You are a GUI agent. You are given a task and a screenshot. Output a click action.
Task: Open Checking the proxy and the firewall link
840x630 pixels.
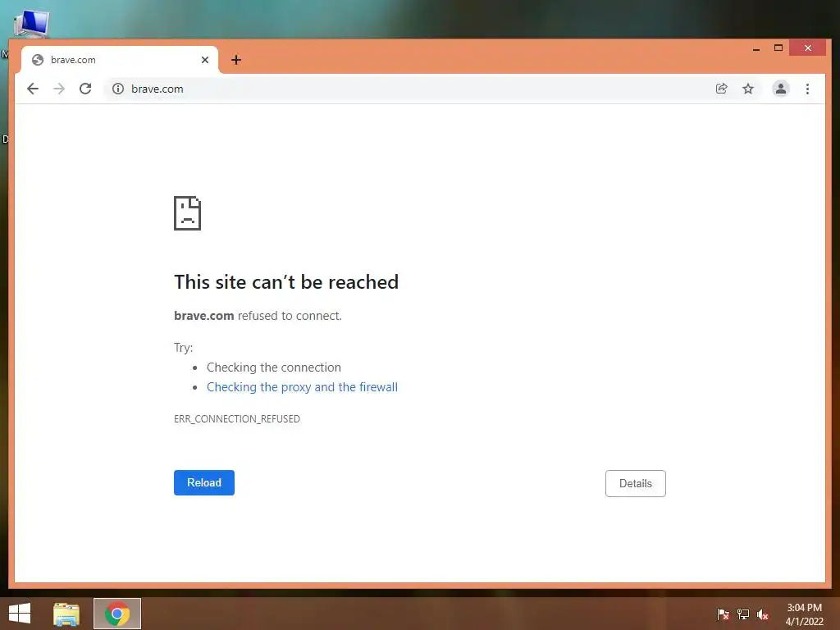click(302, 387)
